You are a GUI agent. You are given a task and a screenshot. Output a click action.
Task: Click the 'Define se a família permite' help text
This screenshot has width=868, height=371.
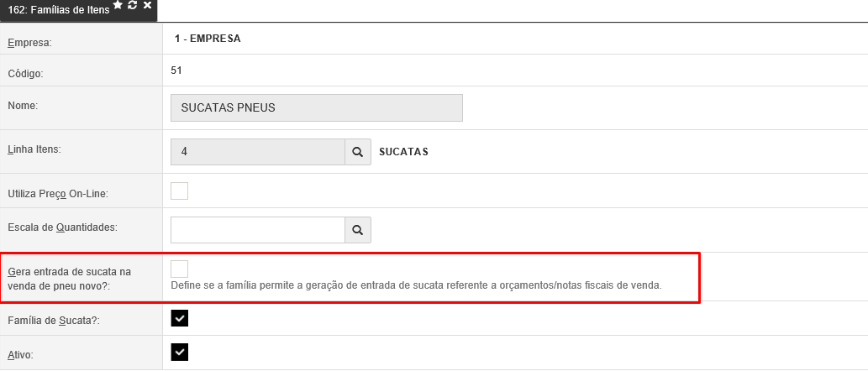point(416,286)
